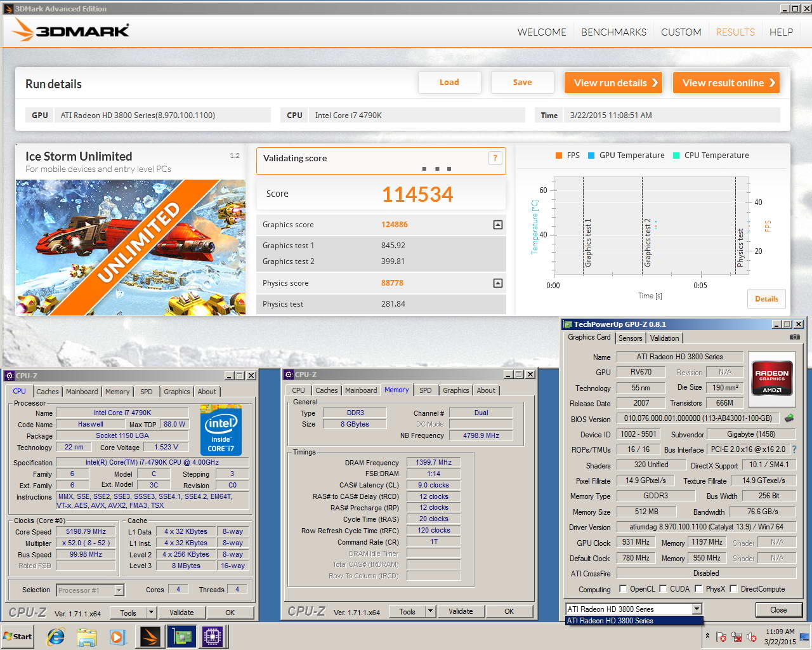Click the left CPU-Z window title icon
812x650 pixels.
click(10, 375)
